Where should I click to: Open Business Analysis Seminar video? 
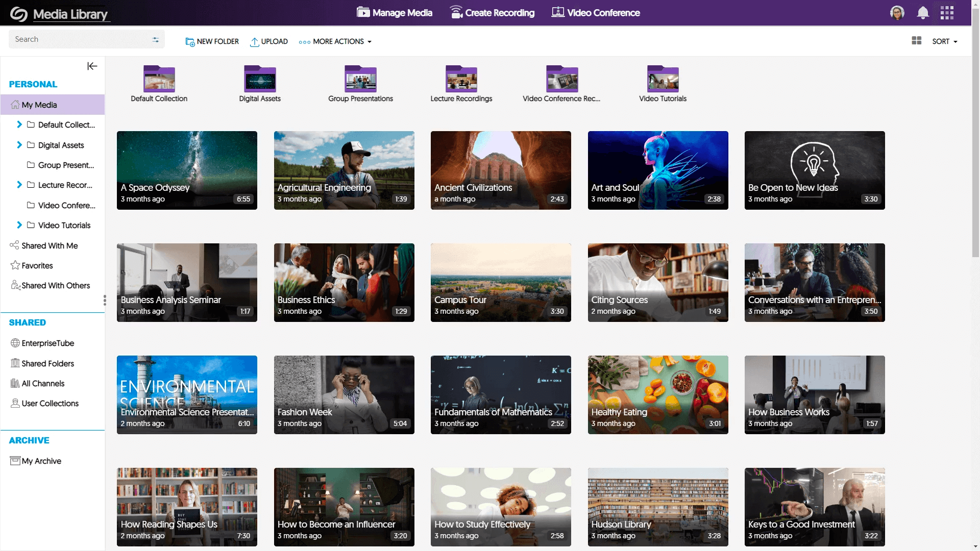pyautogui.click(x=187, y=283)
